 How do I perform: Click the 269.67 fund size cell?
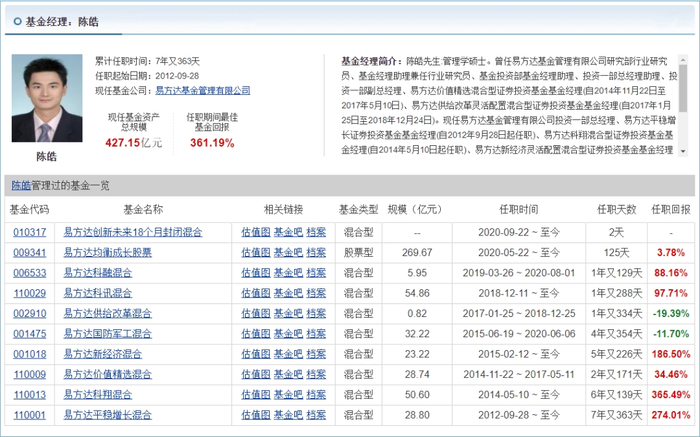417,253
